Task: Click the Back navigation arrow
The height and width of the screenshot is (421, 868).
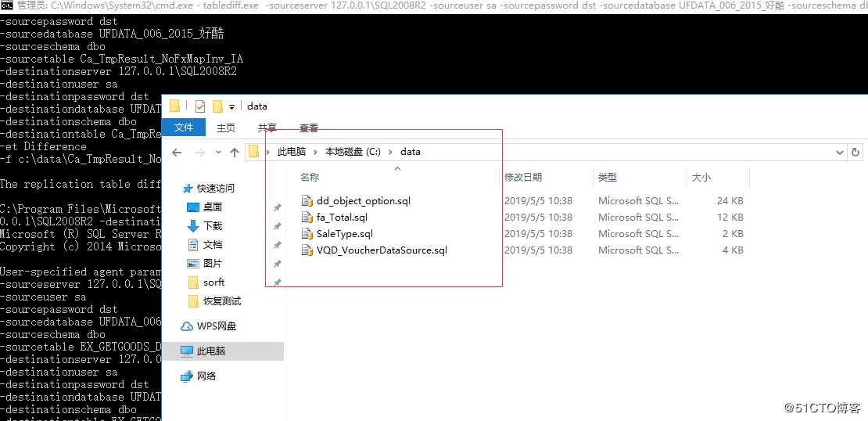Action: tap(177, 153)
